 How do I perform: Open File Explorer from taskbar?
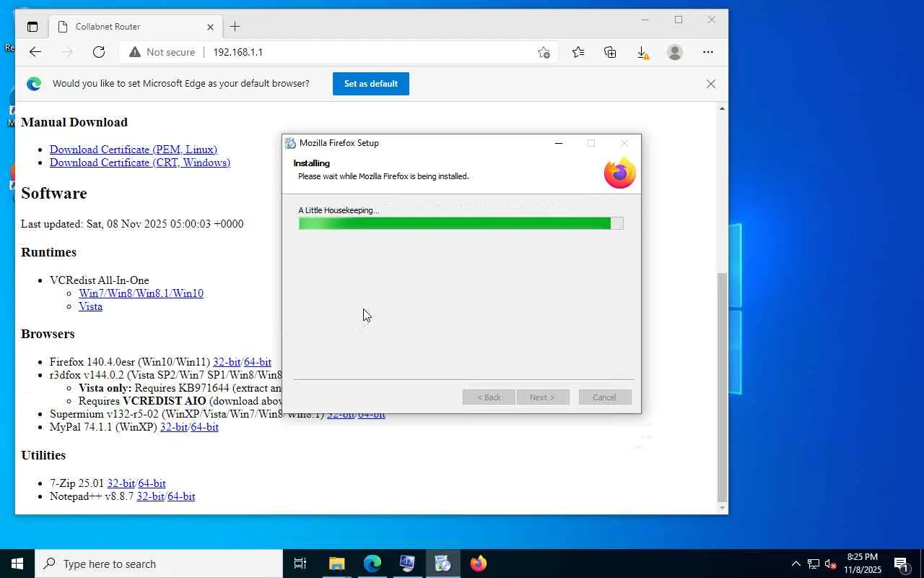click(336, 564)
